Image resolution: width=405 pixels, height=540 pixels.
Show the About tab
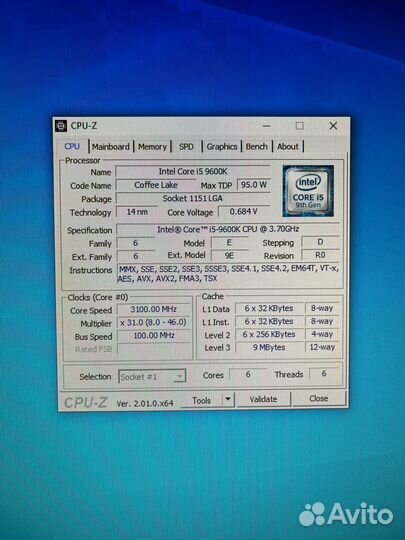288,147
